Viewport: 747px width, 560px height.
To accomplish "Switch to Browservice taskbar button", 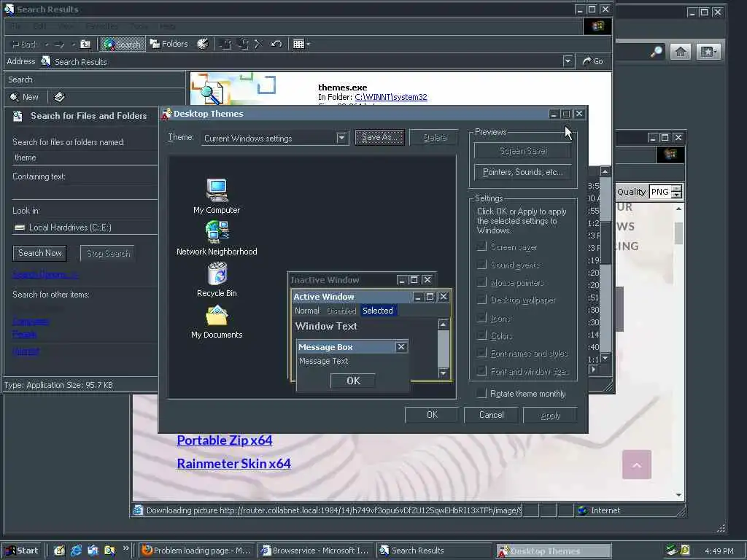I will [316, 551].
